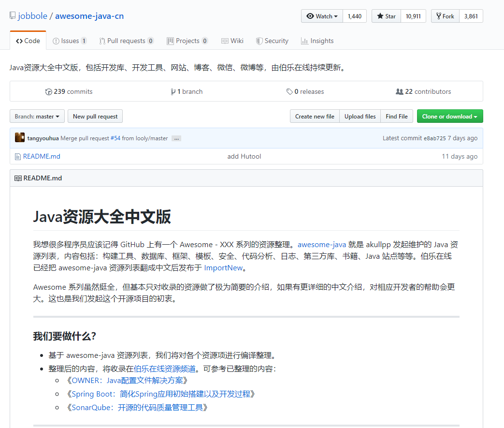The width and height of the screenshot is (504, 428).
Task: Switch to the Code tab
Action: tap(28, 41)
